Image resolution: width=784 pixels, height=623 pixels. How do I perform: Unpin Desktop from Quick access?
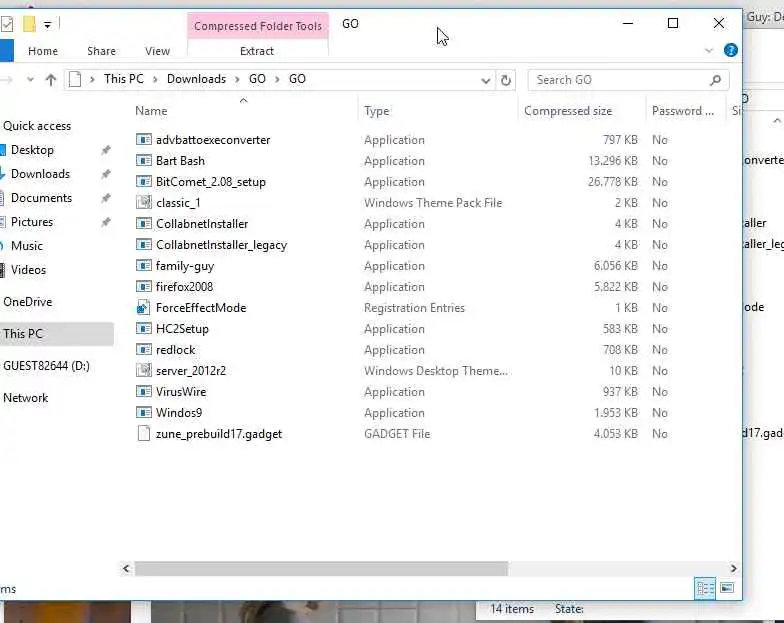coord(106,150)
